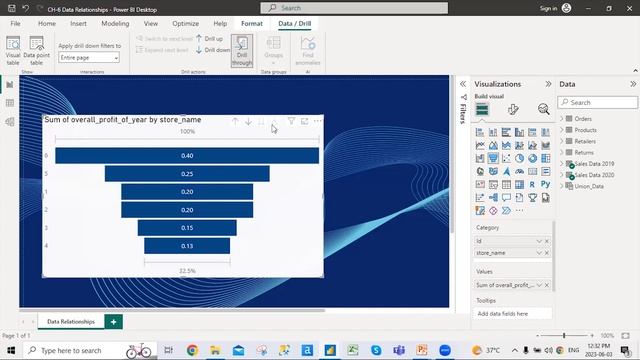Expand the Orders table
The height and width of the screenshot is (360, 640).
562,119
